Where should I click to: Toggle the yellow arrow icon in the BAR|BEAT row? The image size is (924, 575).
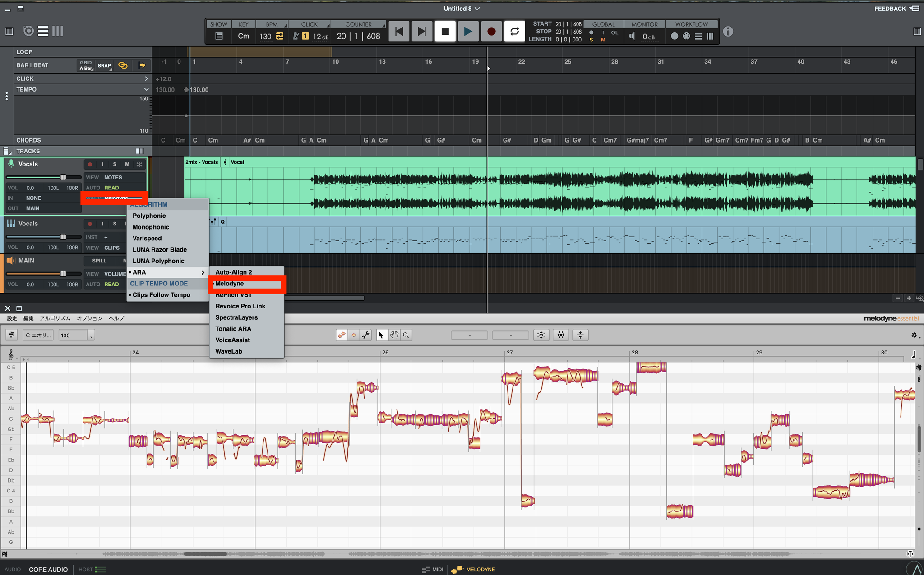pos(142,65)
